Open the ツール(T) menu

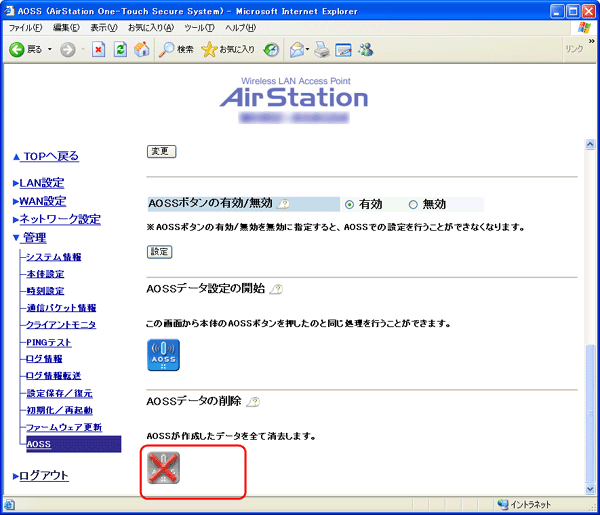(x=199, y=28)
